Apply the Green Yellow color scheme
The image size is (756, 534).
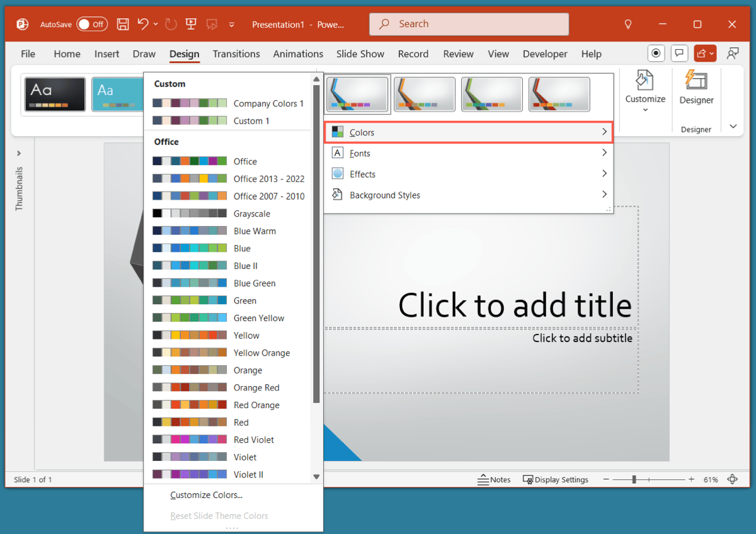(x=228, y=318)
